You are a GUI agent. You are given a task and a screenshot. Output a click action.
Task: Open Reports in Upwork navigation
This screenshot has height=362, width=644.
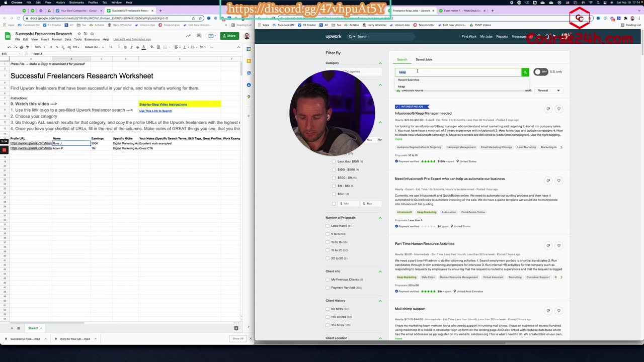click(502, 36)
